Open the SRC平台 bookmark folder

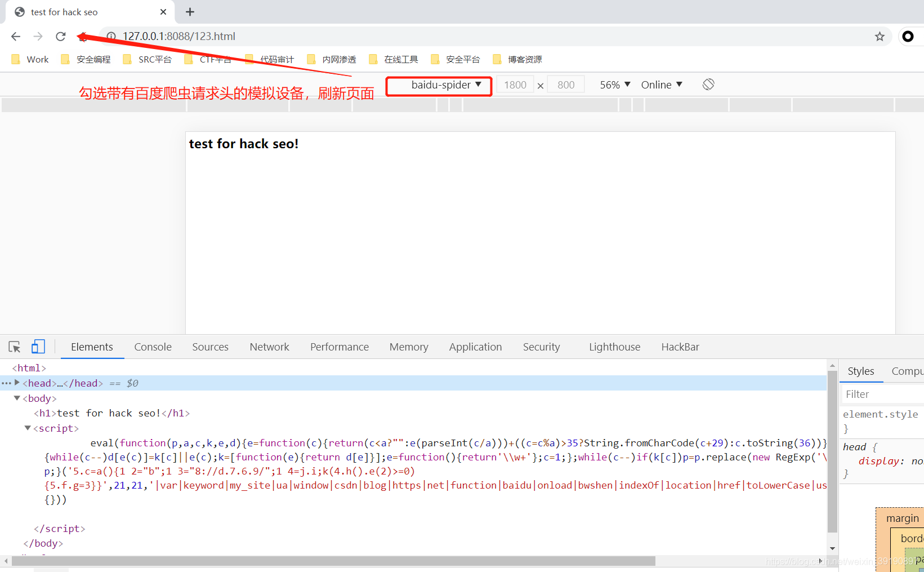coord(148,59)
